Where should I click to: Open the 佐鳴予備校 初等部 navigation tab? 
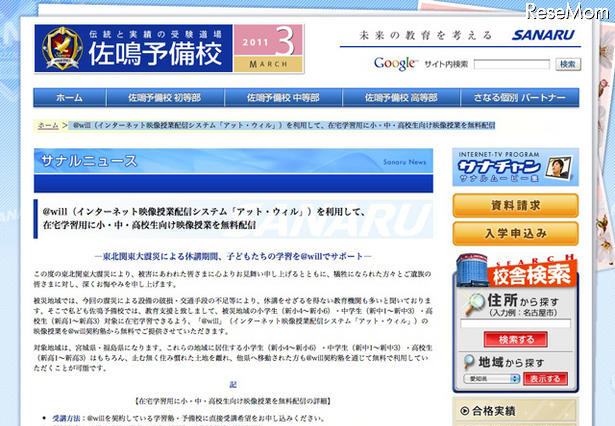coord(165,98)
